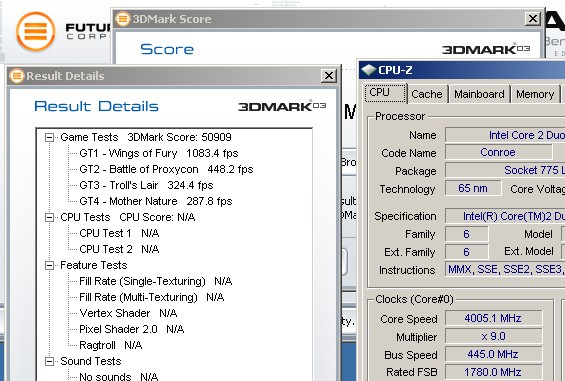Click the Intel(R) Core(TM)2 specification field
Viewport: 565px width, 381px height.
[x=505, y=216]
